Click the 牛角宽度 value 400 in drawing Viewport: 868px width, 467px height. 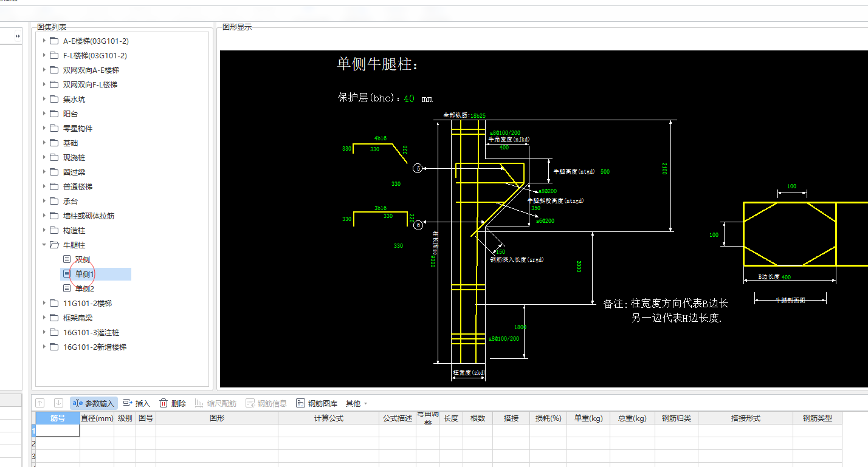click(x=504, y=148)
